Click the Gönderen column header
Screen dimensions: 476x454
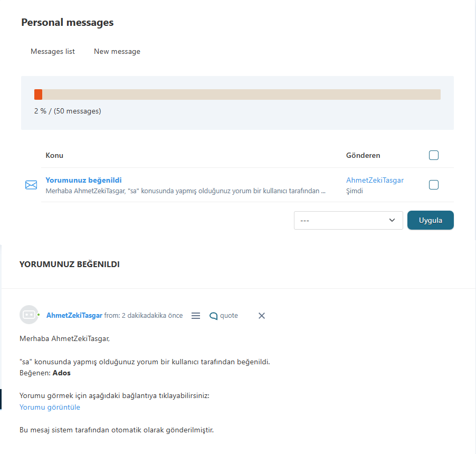(363, 155)
